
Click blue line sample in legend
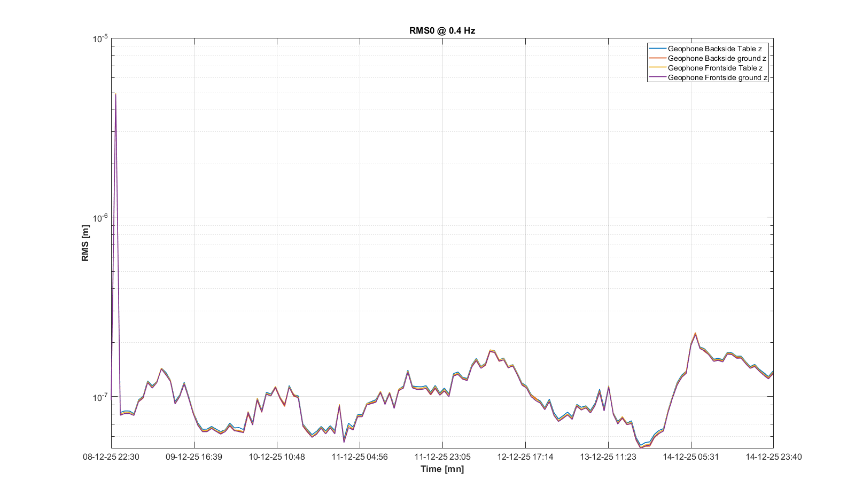(657, 49)
